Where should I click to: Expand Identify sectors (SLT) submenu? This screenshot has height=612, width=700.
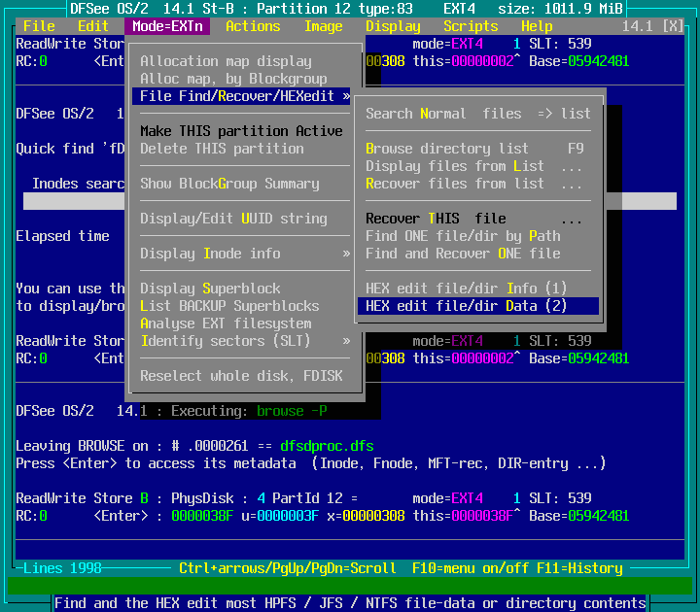click(x=244, y=341)
